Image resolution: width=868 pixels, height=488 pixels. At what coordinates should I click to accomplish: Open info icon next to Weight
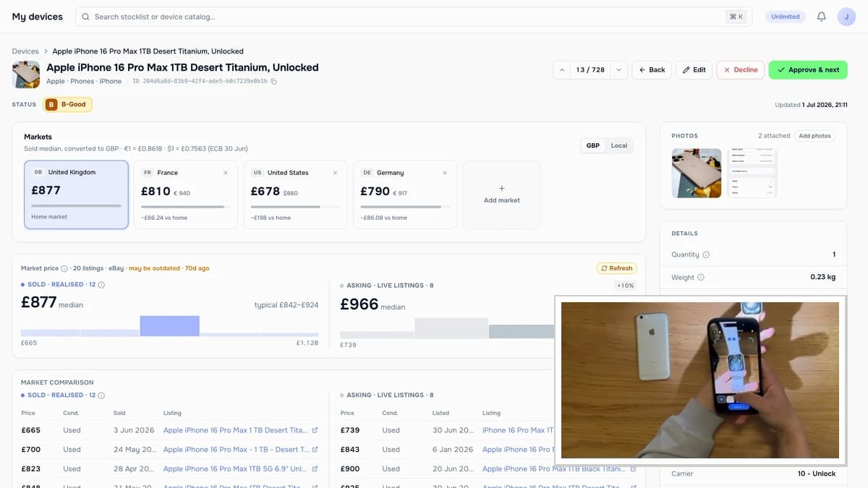pos(701,277)
